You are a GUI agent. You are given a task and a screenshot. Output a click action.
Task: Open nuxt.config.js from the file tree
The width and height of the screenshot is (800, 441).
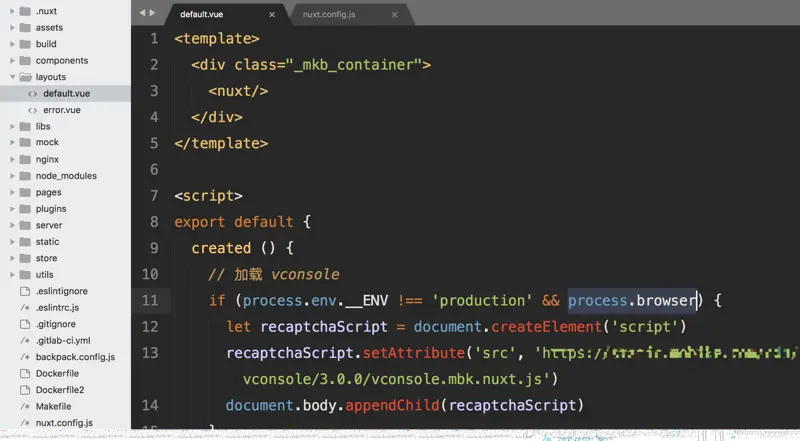coord(64,423)
